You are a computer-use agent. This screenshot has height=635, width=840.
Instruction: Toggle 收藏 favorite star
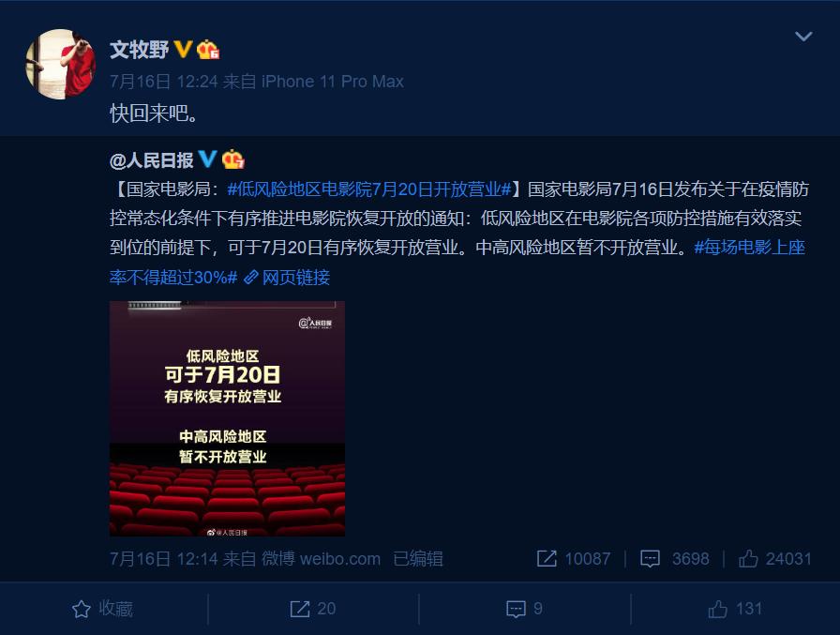pyautogui.click(x=103, y=609)
